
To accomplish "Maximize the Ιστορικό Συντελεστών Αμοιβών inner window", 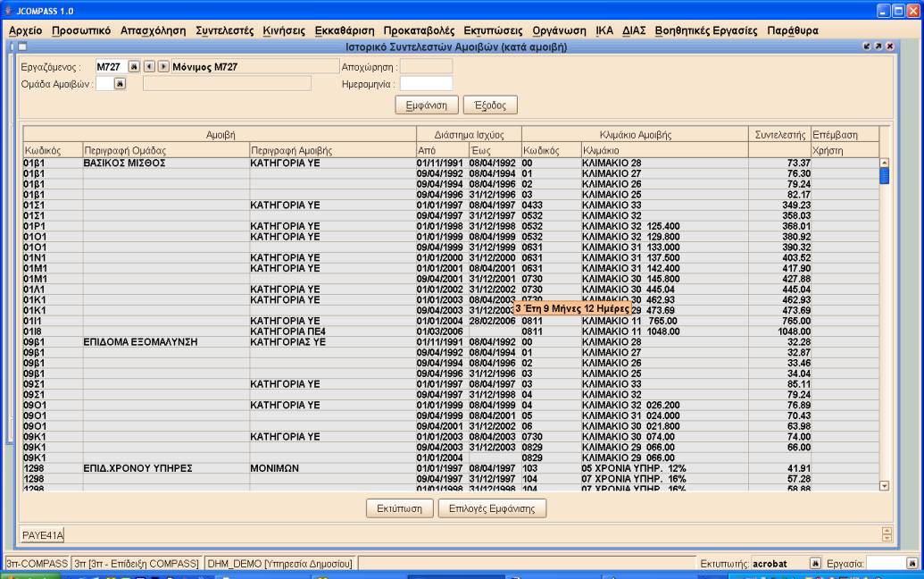I will (878, 46).
